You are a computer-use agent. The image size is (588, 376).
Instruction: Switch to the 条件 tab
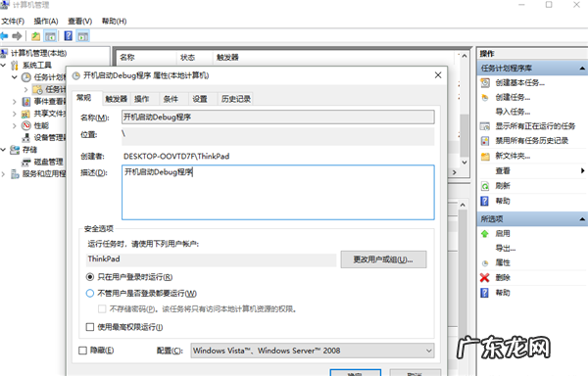click(x=171, y=99)
